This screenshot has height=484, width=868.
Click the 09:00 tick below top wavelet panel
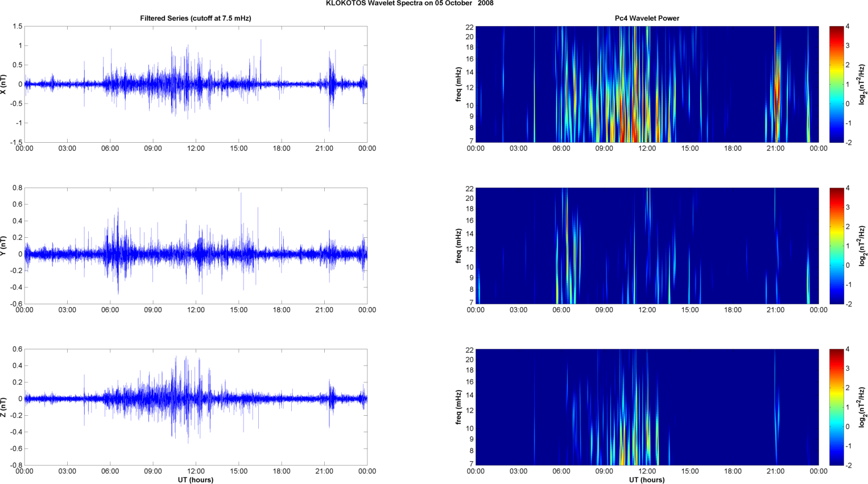[604, 148]
